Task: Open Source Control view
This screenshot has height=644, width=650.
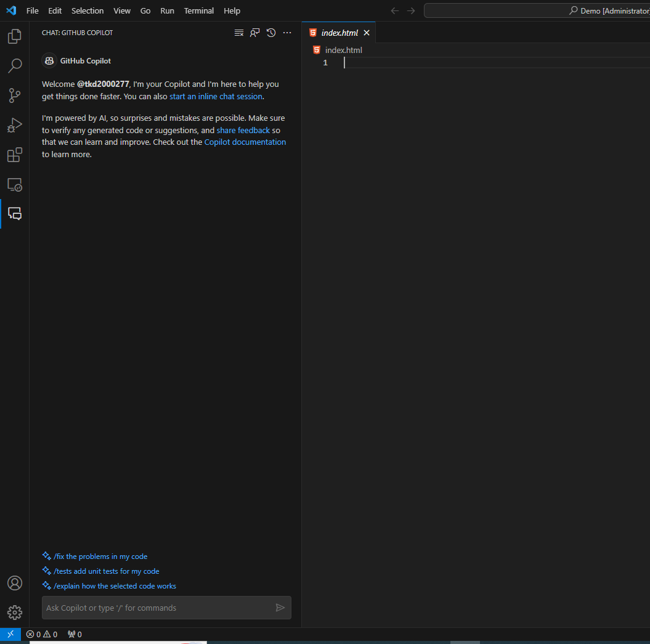Action: click(15, 96)
